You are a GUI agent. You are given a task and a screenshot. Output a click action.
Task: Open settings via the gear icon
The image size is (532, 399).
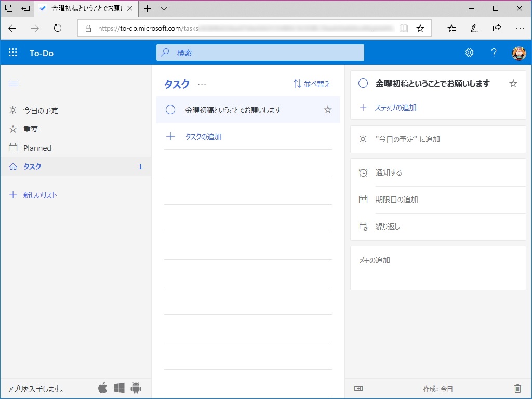click(469, 52)
